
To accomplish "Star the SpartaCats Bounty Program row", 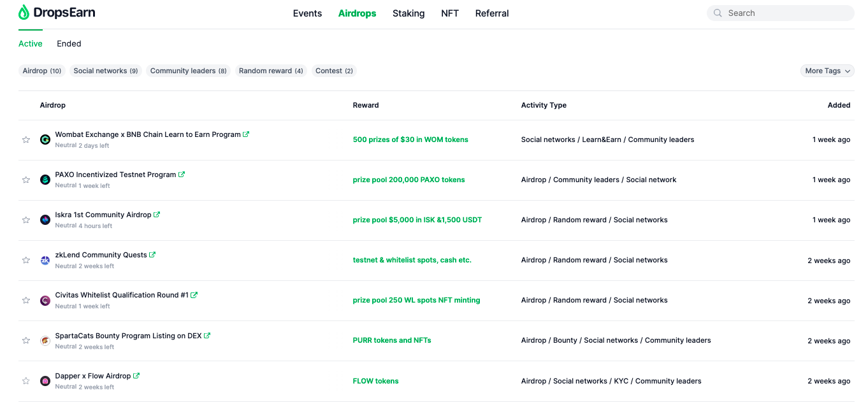I will (x=26, y=340).
